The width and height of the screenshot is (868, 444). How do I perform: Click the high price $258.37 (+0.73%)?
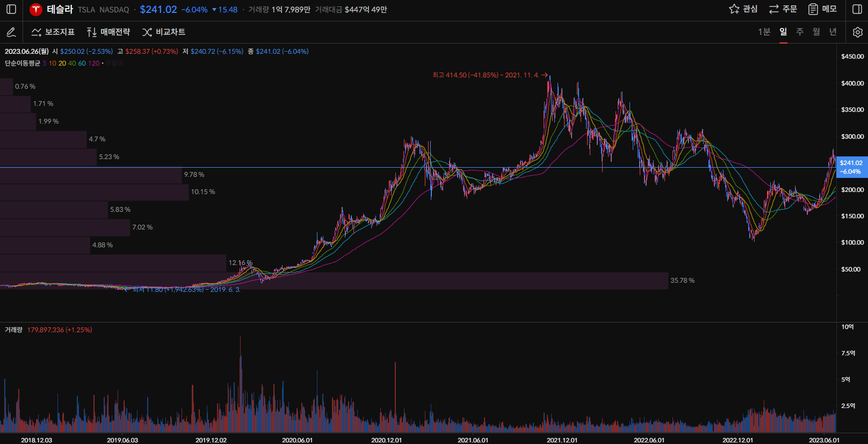pos(151,52)
